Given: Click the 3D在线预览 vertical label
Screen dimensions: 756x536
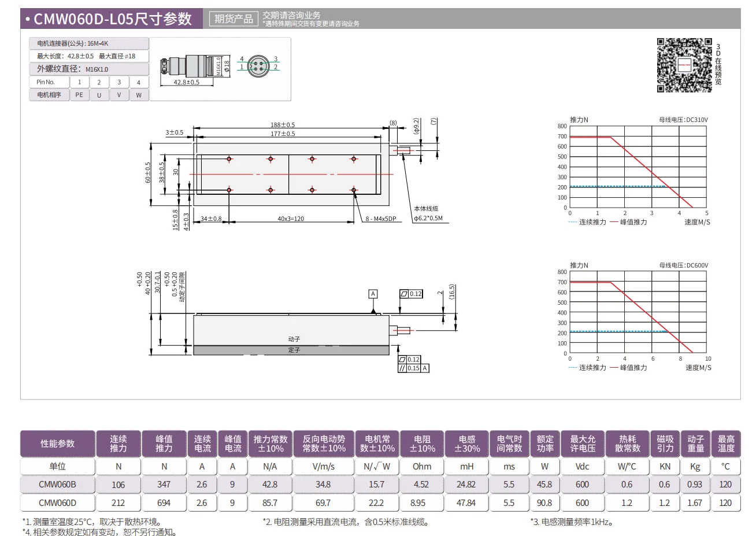Looking at the screenshot, I should (x=718, y=64).
